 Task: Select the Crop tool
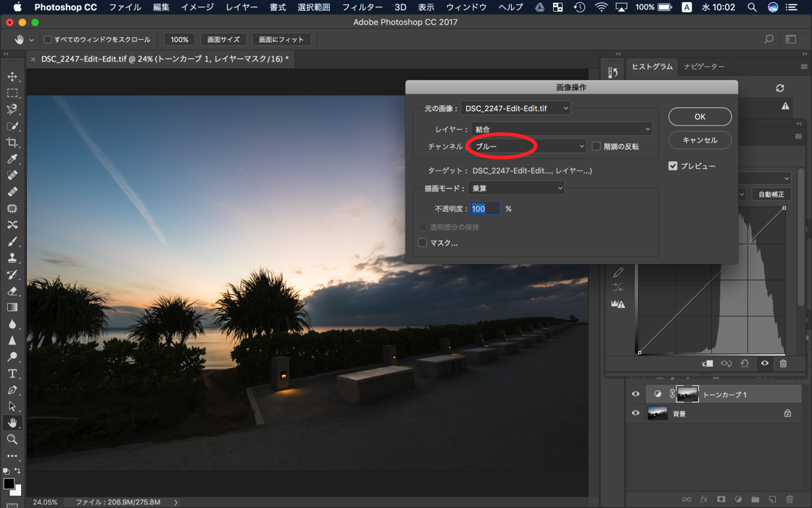tap(12, 143)
